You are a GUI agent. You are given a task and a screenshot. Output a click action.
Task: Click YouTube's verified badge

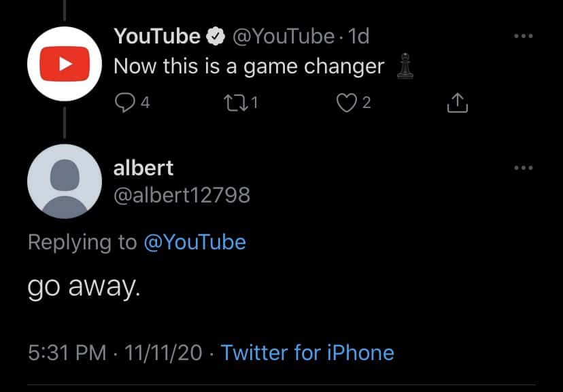click(216, 37)
